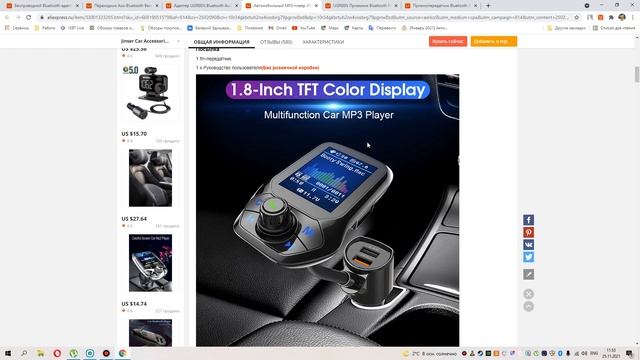Bookmark this page with the star icon
This screenshot has height=360, width=640.
577,18
